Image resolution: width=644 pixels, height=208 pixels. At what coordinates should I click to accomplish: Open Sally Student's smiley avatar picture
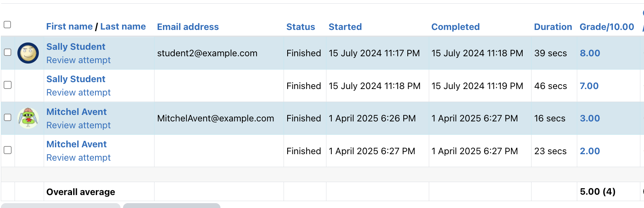point(28,53)
